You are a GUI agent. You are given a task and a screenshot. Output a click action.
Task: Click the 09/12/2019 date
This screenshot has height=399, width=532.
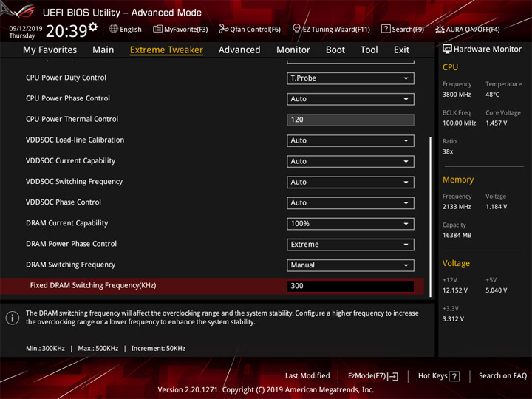click(25, 29)
